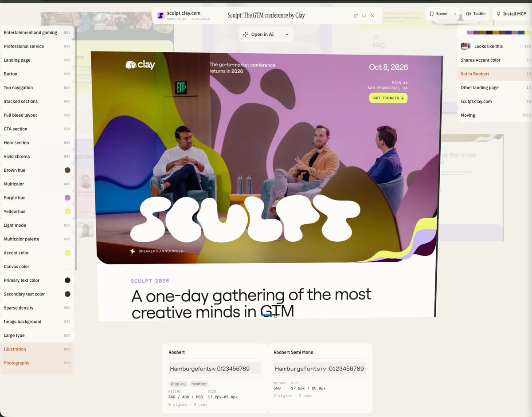Toggle the Tactile sound button
The width and height of the screenshot is (532, 417).
(476, 14)
